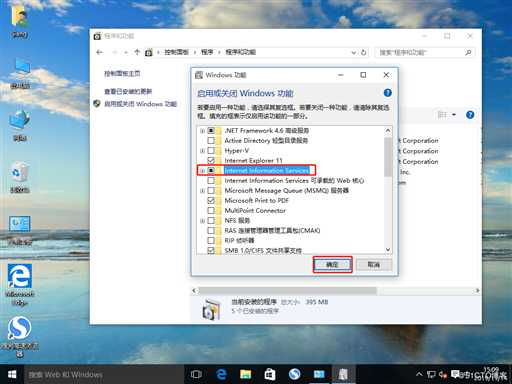This screenshot has width=512, height=384.
Task: Expand the Hyper-V node
Action: (202, 151)
